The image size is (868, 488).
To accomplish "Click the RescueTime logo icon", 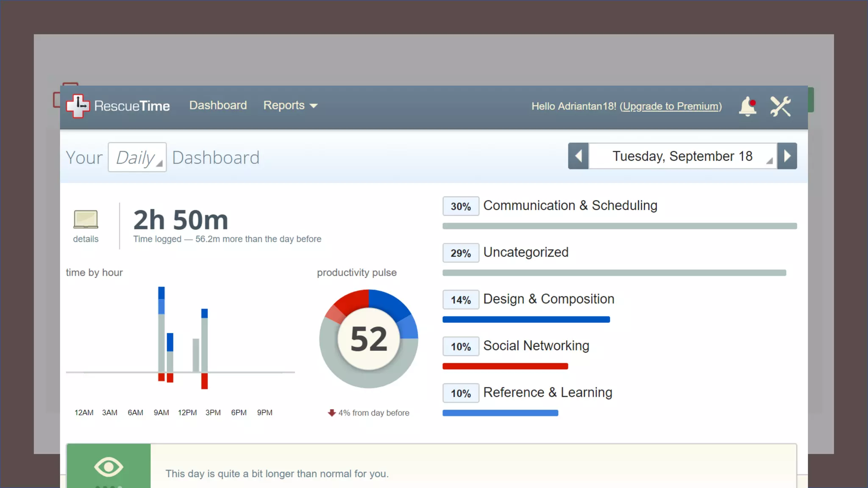I will tap(78, 105).
